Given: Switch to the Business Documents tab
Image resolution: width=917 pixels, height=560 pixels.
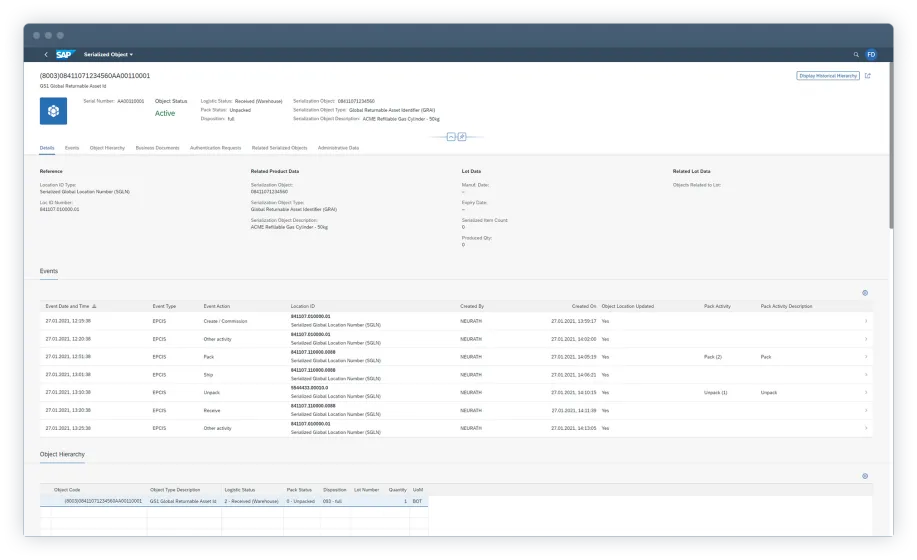Looking at the screenshot, I should pos(157,147).
